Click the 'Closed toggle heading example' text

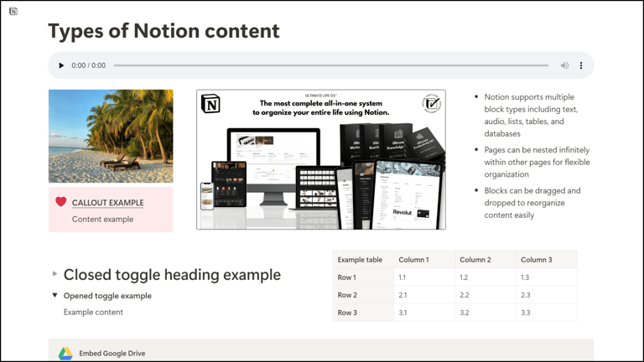pyautogui.click(x=172, y=275)
